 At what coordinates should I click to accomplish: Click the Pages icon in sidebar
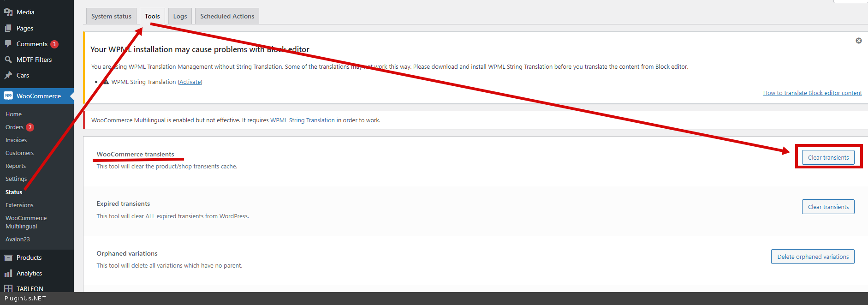pos(8,28)
